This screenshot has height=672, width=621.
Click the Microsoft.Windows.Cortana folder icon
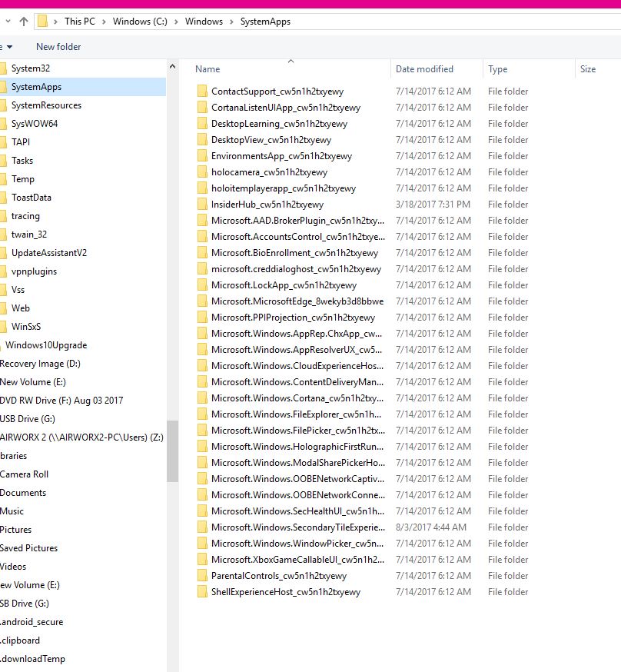coord(202,398)
